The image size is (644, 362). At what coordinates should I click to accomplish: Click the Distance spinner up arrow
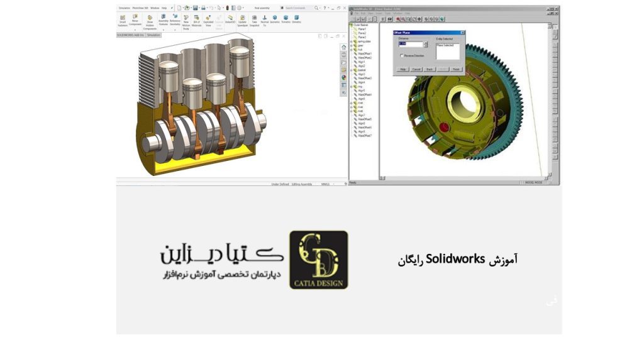(x=426, y=43)
